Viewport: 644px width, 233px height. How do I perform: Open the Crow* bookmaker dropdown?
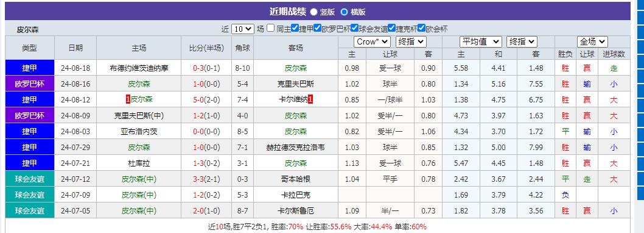coord(372,41)
